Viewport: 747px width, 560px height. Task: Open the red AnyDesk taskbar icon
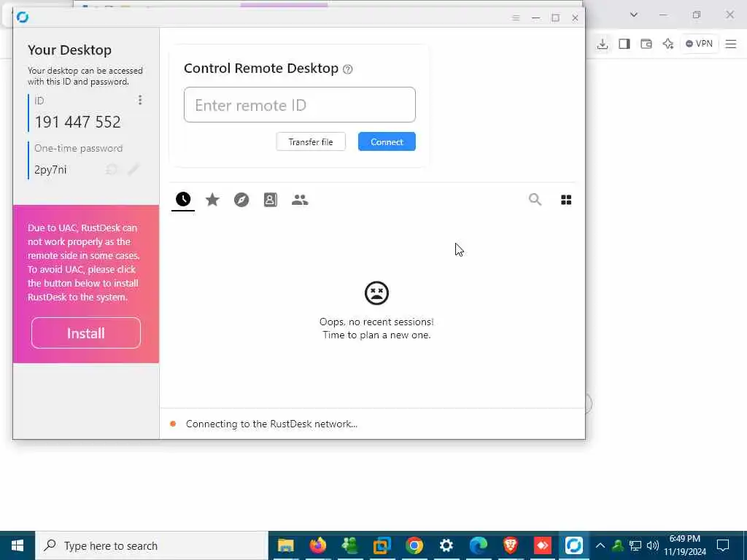coord(542,545)
